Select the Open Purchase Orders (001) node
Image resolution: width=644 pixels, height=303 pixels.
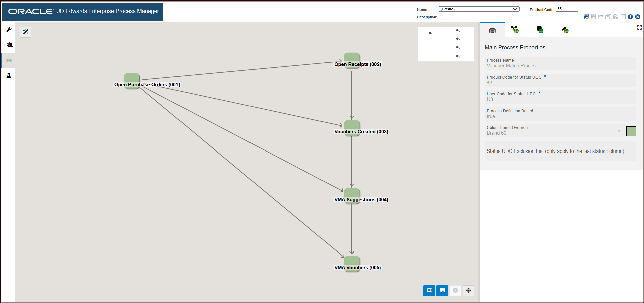(x=132, y=81)
